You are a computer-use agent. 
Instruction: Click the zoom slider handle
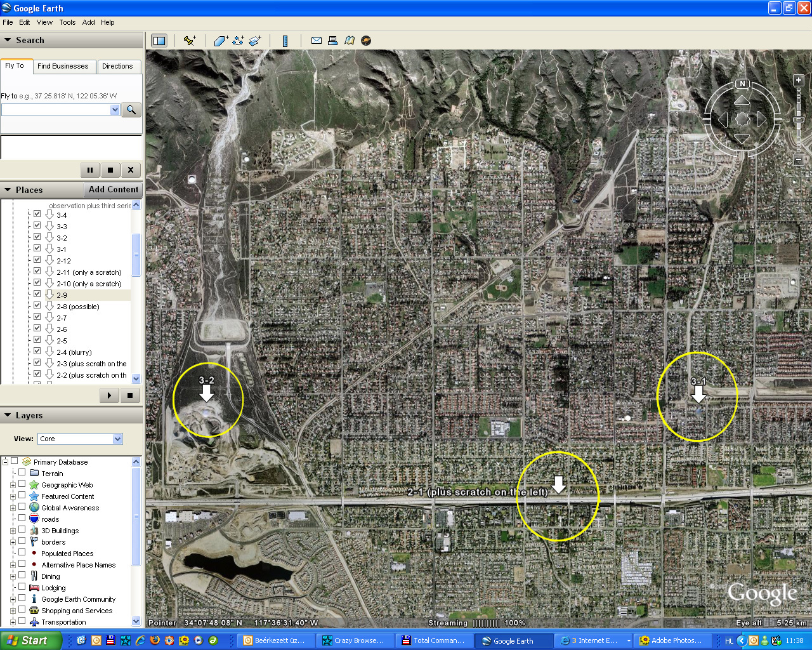(799, 119)
